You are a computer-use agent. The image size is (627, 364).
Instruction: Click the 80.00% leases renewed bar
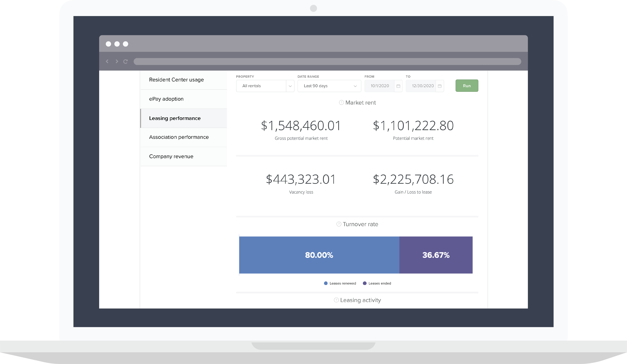[x=319, y=255]
